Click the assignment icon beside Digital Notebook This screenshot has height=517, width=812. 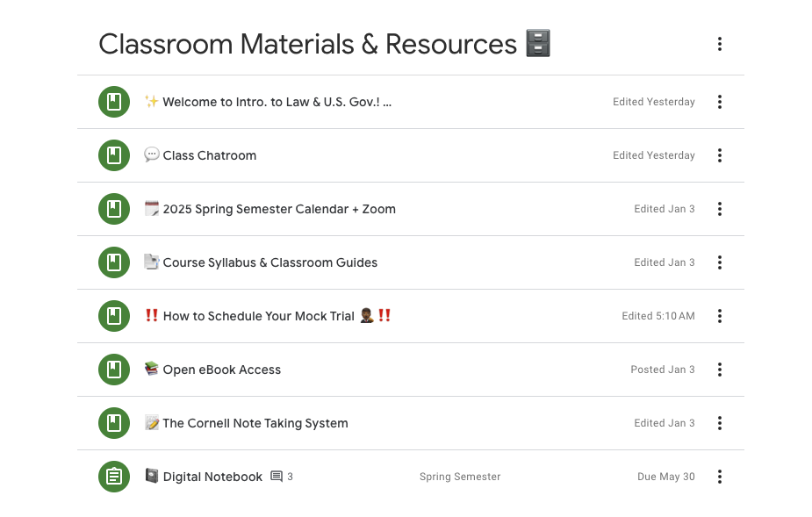114,477
